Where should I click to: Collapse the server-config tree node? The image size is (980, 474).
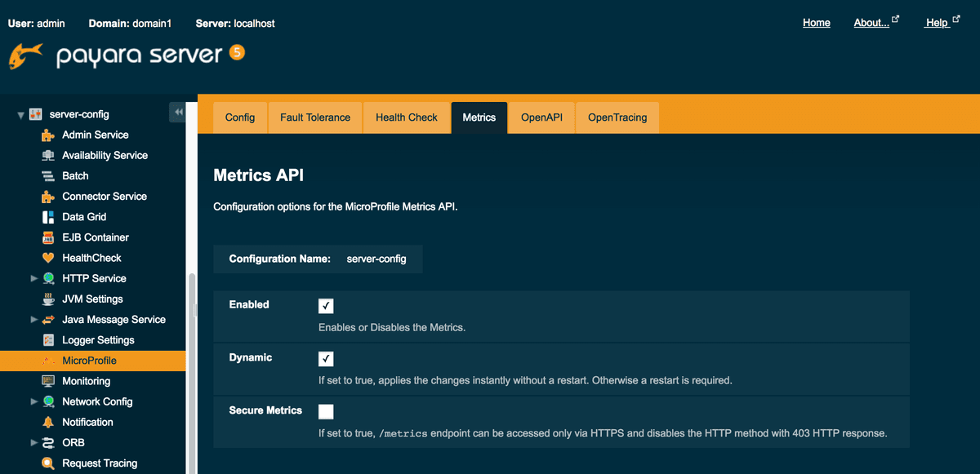[x=20, y=115]
